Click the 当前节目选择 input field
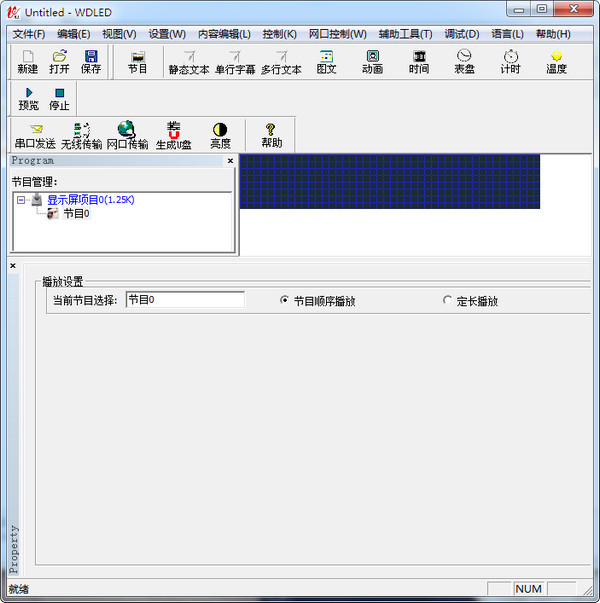This screenshot has width=600, height=603. click(185, 300)
